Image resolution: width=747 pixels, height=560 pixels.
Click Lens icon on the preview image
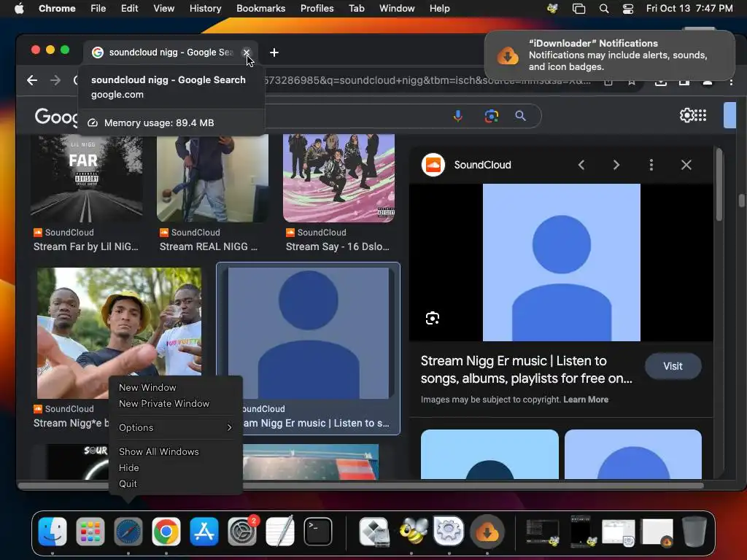click(432, 318)
